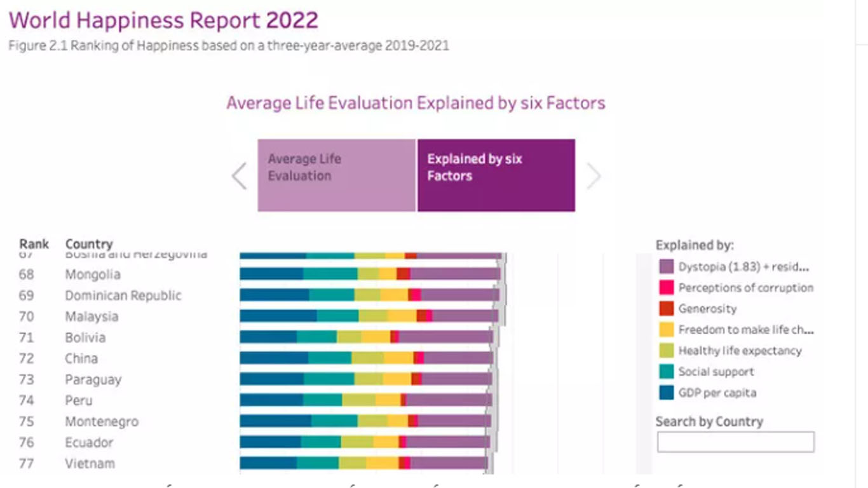
Task: Focus the Search by Country input box
Action: 735,442
